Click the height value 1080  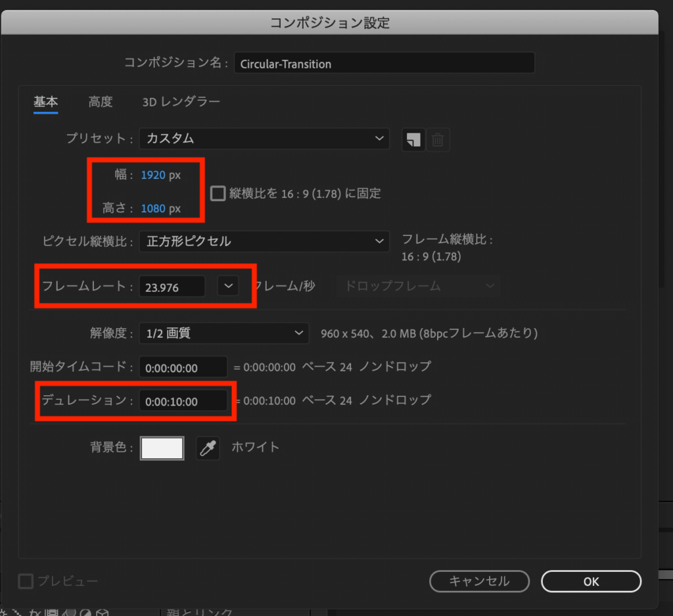(153, 208)
